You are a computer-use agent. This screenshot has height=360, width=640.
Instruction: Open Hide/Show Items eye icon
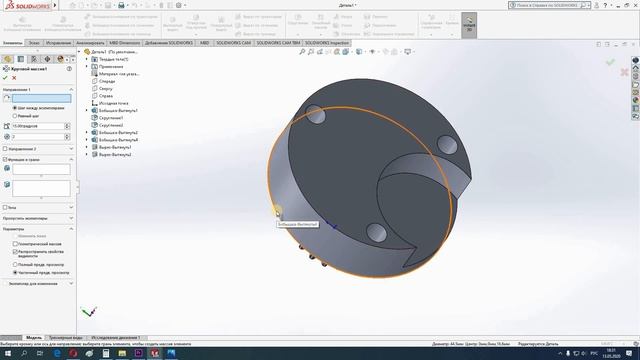tap(372, 52)
